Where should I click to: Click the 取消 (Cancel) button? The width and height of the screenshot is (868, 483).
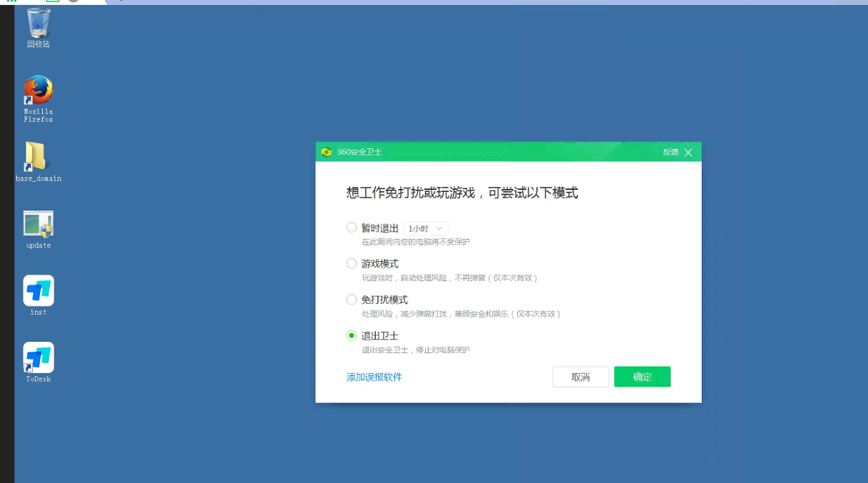pyautogui.click(x=581, y=377)
